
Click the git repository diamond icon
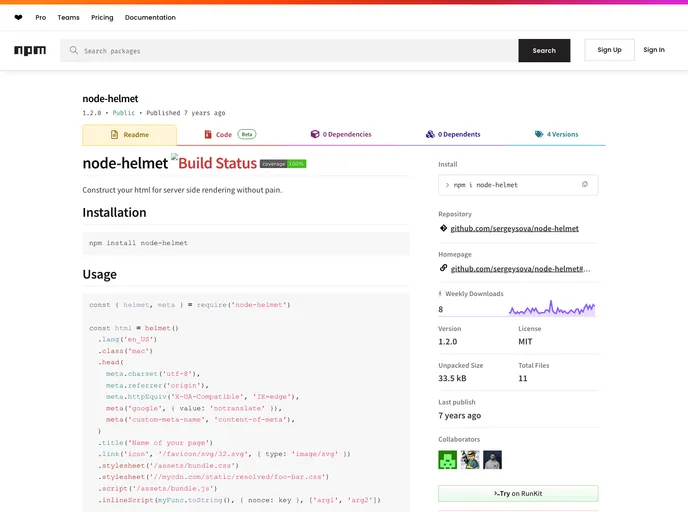point(443,228)
